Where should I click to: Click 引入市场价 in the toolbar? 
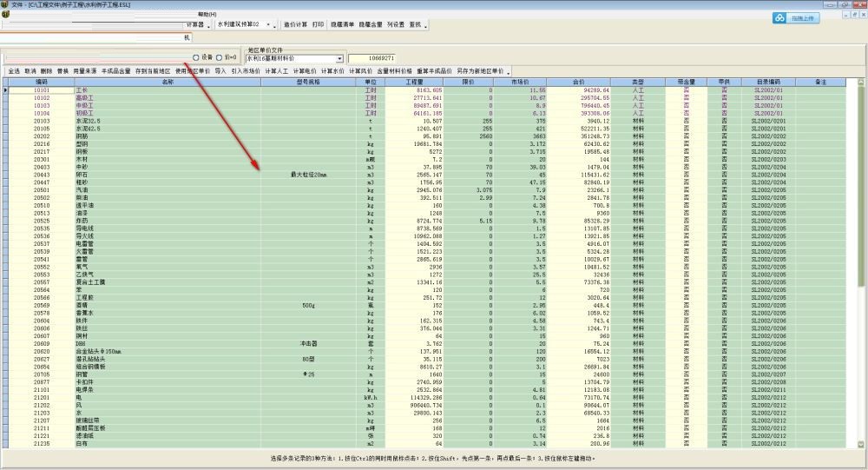click(x=245, y=71)
